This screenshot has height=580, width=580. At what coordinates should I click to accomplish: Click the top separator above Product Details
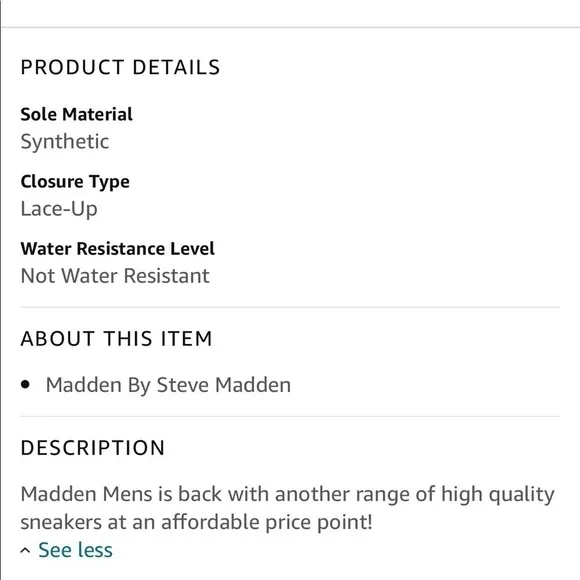[x=291, y=27]
